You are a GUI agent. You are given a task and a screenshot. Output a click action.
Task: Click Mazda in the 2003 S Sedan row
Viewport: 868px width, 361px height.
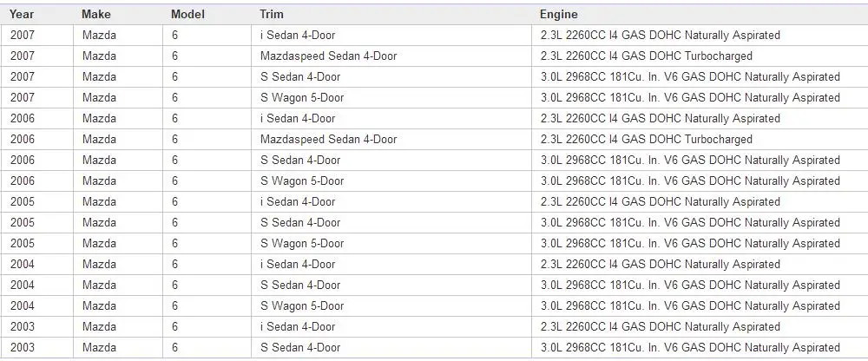click(x=99, y=348)
